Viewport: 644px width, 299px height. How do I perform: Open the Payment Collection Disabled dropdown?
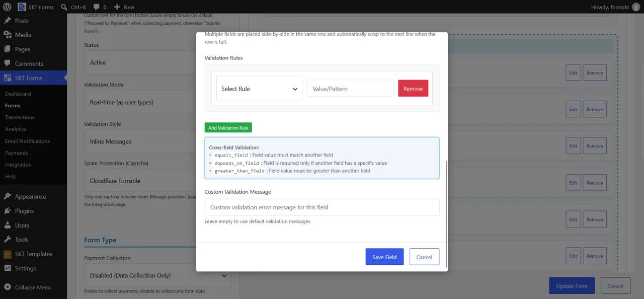157,275
